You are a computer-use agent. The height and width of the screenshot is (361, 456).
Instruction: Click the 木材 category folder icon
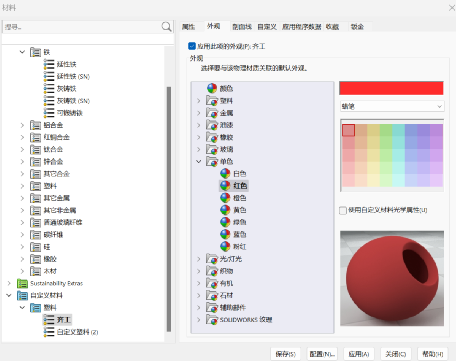[x=36, y=271]
